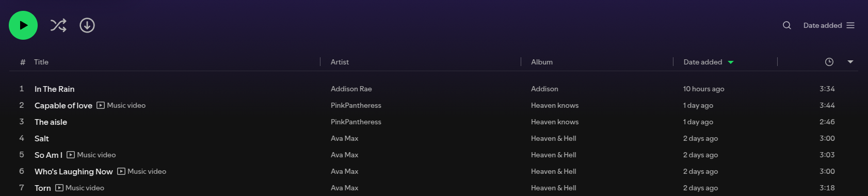Screen dimensions: 868x196
Task: Sort tracks by Artist column header
Action: pos(340,62)
